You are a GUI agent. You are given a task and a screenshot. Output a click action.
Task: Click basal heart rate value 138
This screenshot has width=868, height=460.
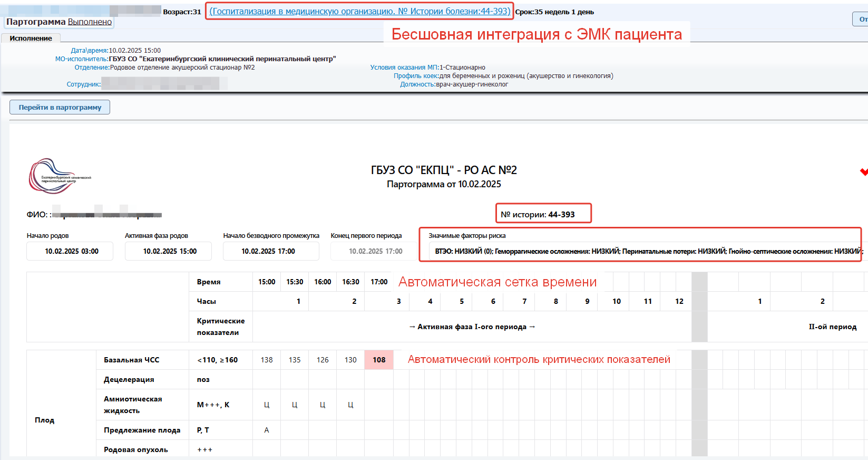pos(267,360)
